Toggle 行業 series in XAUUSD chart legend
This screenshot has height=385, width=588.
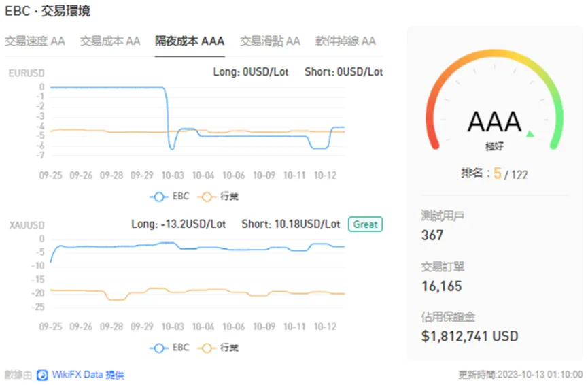pos(218,348)
